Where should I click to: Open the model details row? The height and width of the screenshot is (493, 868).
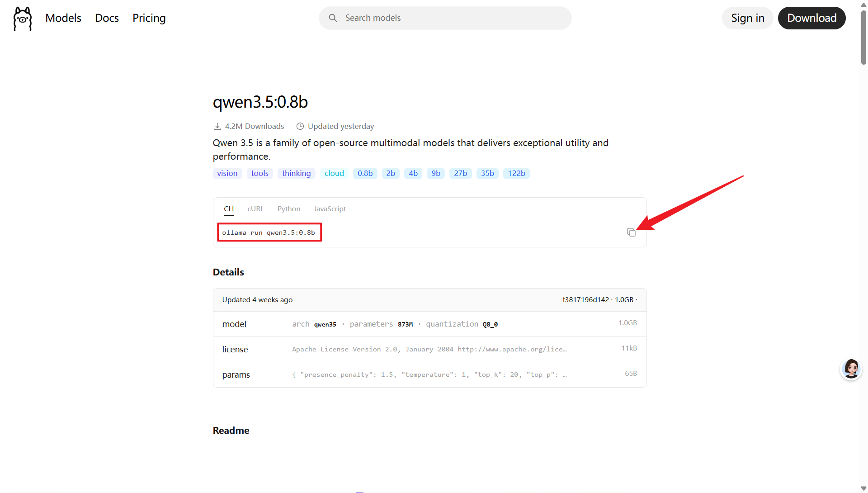click(430, 324)
